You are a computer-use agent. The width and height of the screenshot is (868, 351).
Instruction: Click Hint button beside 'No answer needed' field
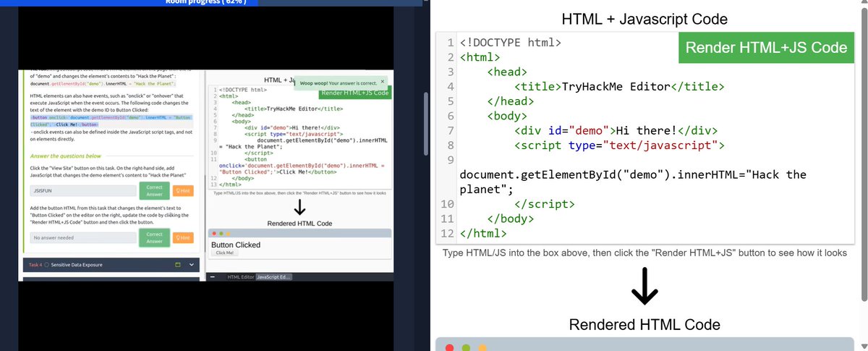[x=184, y=237]
